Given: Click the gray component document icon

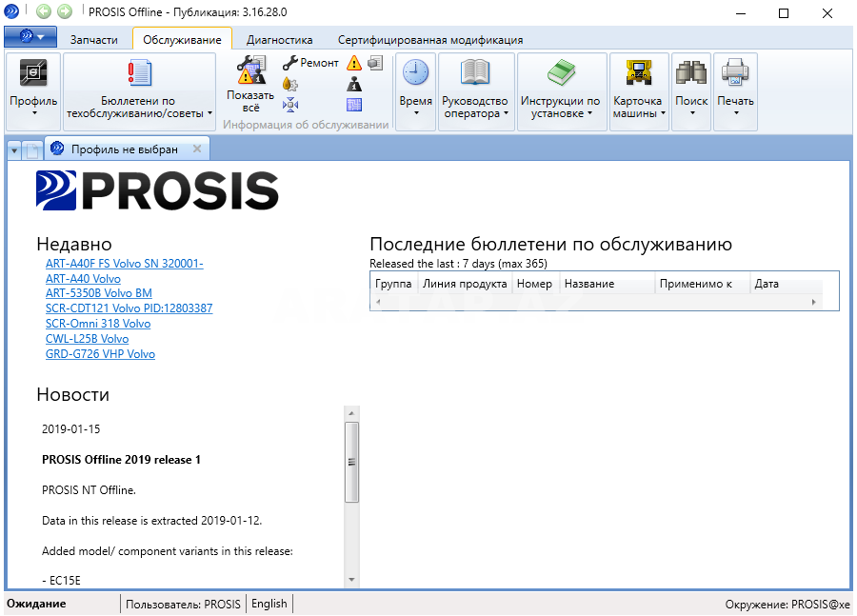Looking at the screenshot, I should (x=375, y=64).
